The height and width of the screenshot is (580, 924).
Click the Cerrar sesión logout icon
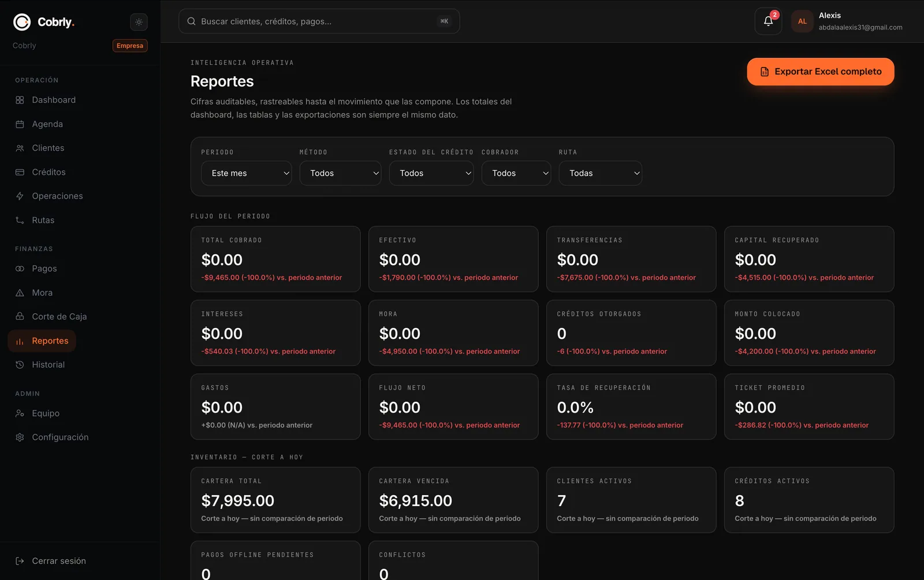(20, 561)
